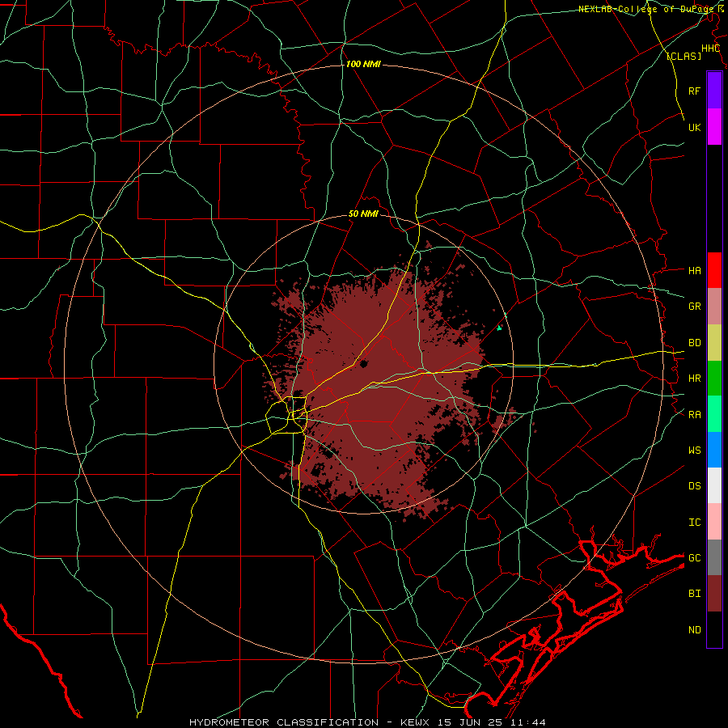This screenshot has height=728, width=728.
Task: Click the salmon GR legend color swatch
Action: pyautogui.click(x=714, y=307)
